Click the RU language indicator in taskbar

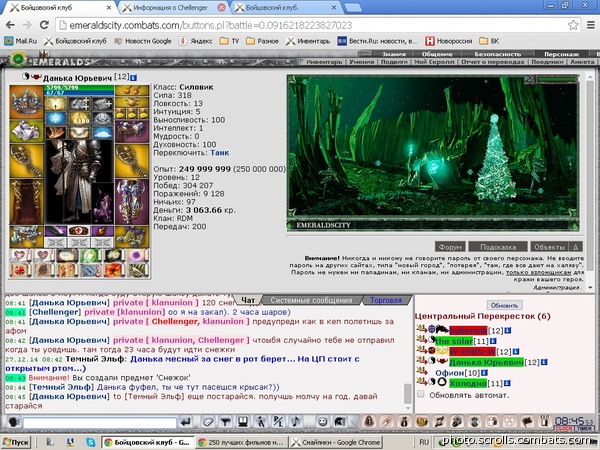pyautogui.click(x=423, y=442)
